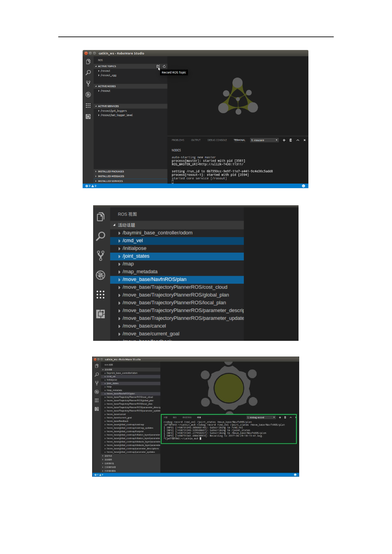Open Explorer icon in rosbag record window

[97, 366]
